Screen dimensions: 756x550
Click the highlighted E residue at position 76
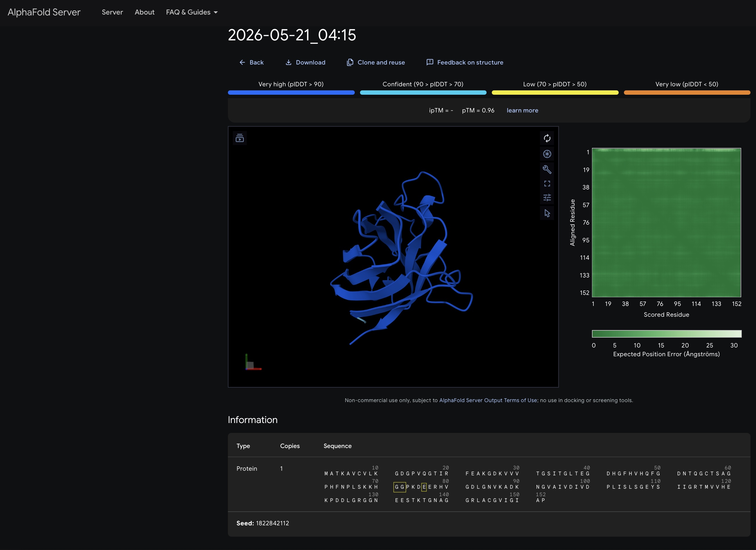click(x=424, y=487)
